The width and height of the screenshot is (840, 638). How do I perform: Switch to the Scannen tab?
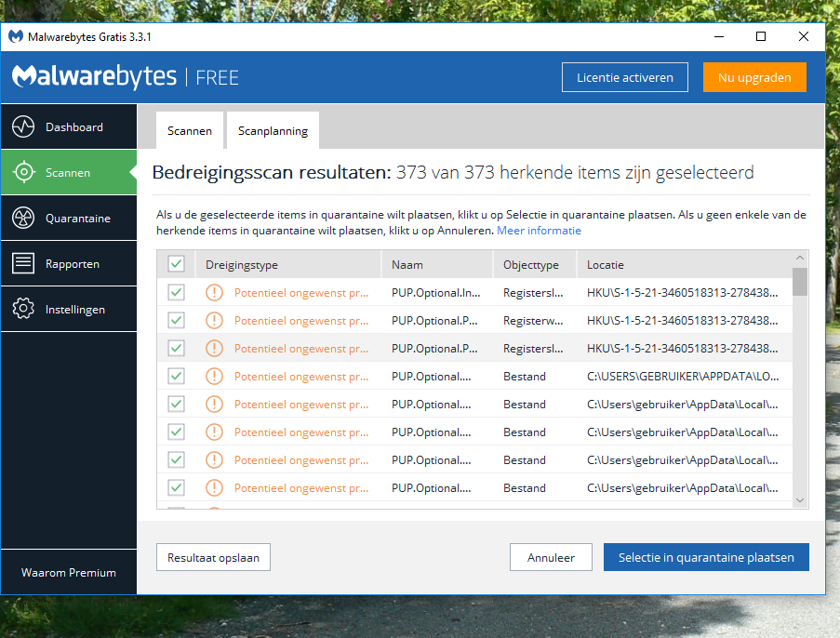point(190,131)
